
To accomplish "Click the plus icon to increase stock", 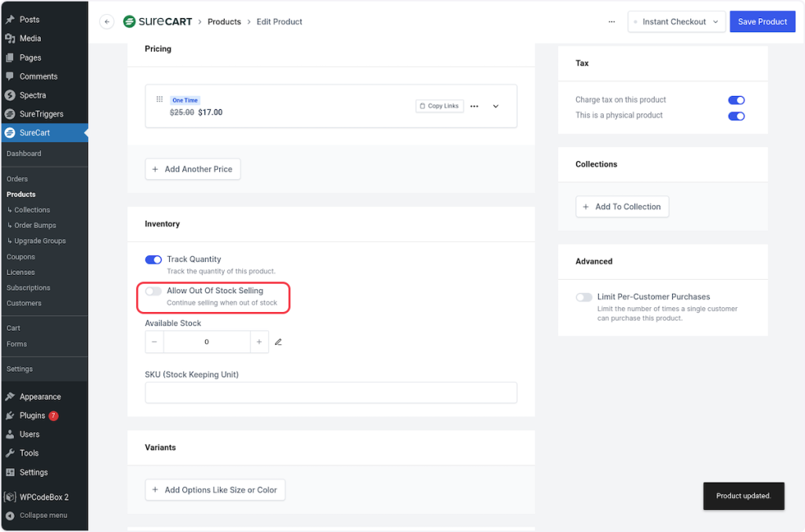I will point(259,342).
